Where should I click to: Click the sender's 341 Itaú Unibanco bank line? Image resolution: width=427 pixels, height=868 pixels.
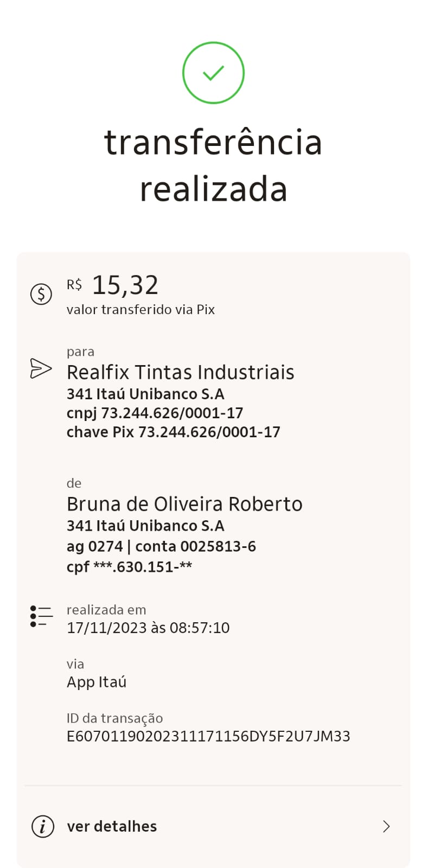click(145, 526)
